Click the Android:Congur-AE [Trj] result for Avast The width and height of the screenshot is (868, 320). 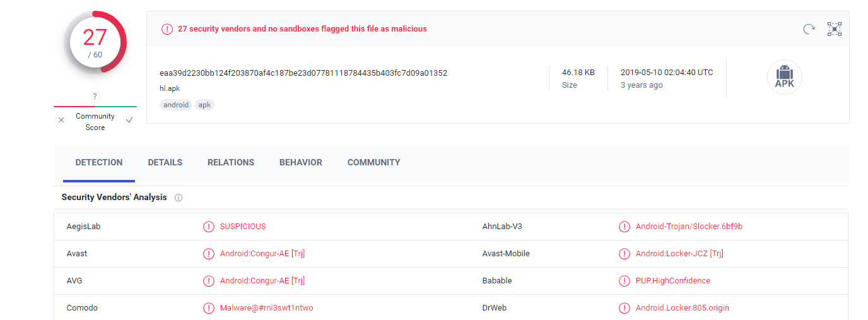(262, 254)
